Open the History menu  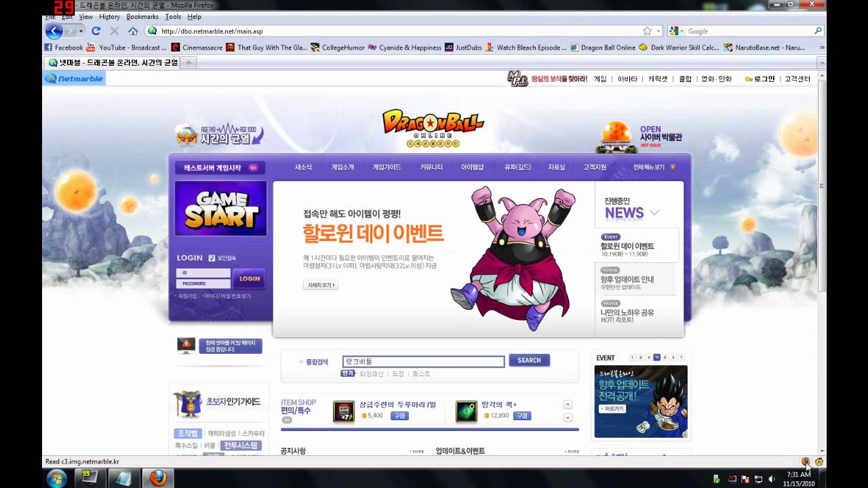point(109,17)
